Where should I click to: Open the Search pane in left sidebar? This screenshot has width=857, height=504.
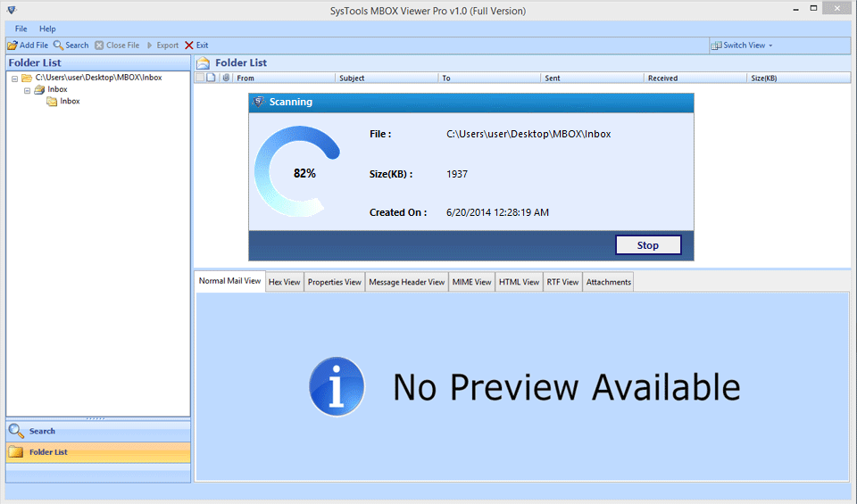(98, 431)
